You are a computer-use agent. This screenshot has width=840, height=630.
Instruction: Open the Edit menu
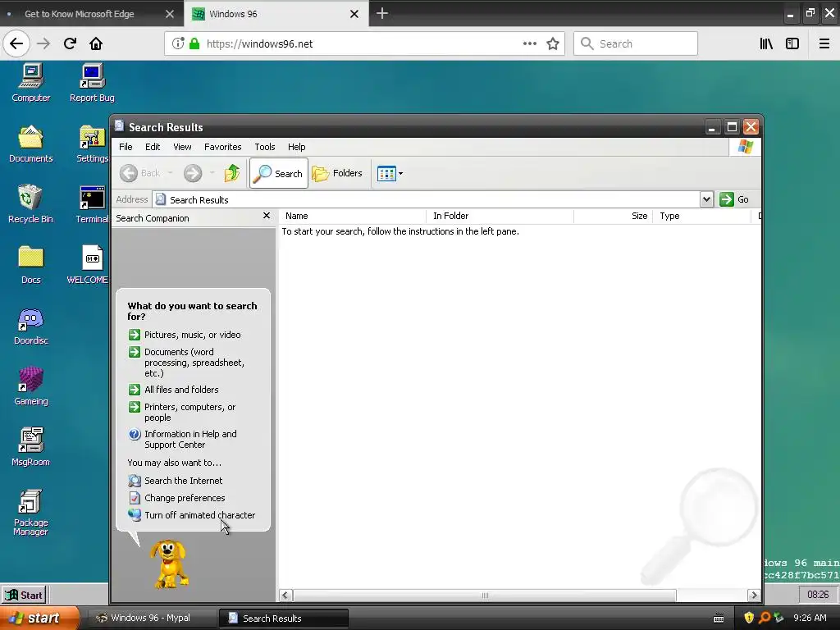153,147
